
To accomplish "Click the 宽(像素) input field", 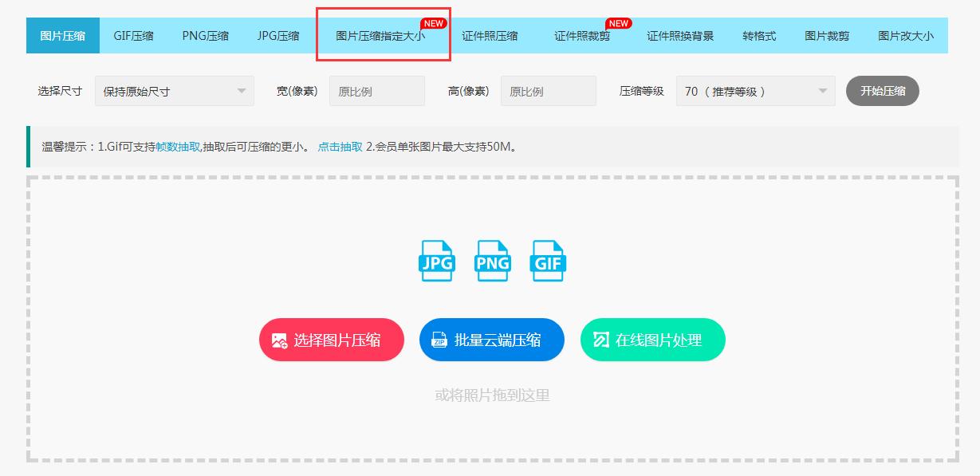I will (x=377, y=90).
